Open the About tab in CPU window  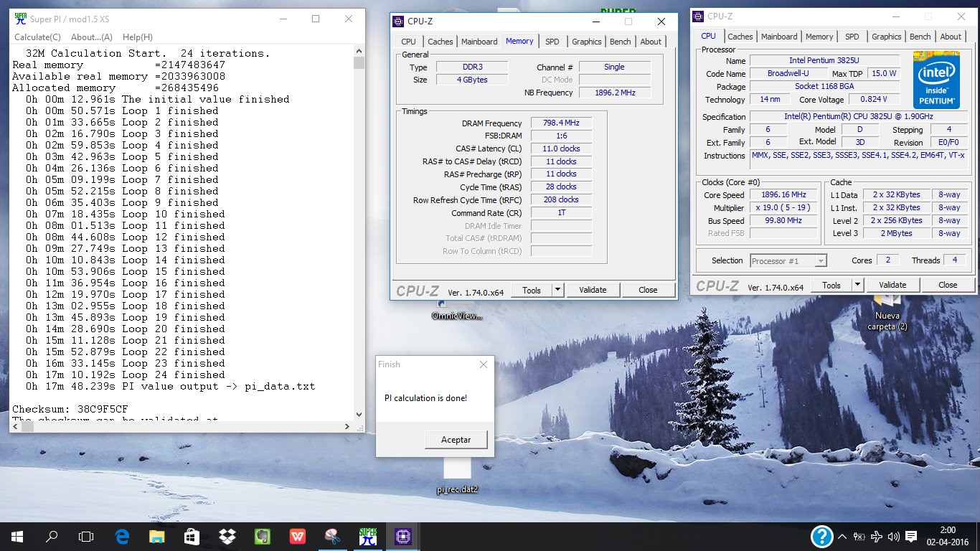click(x=951, y=37)
